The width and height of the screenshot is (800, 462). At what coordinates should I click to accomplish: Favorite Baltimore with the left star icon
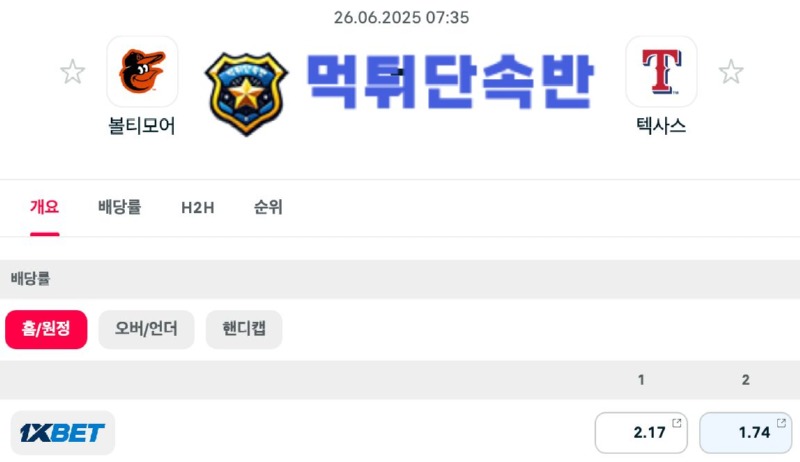[72, 71]
